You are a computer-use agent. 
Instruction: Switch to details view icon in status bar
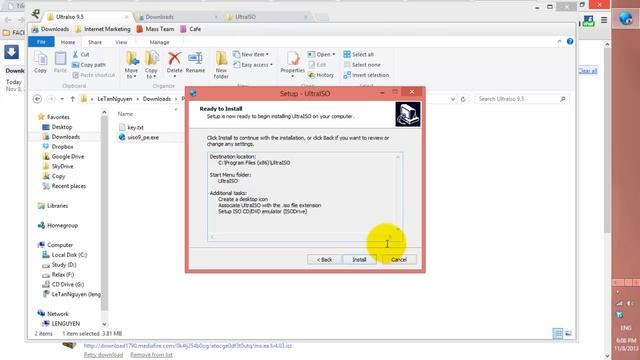pyautogui.click(x=558, y=333)
